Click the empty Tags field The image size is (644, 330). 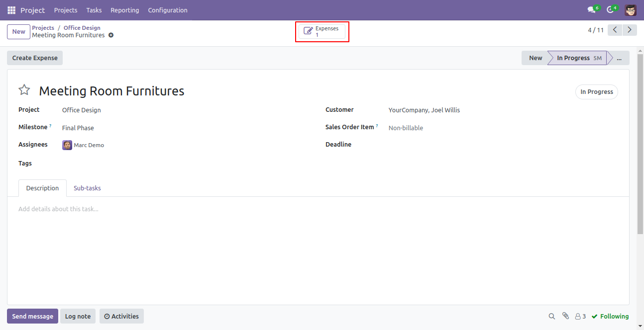(x=187, y=164)
